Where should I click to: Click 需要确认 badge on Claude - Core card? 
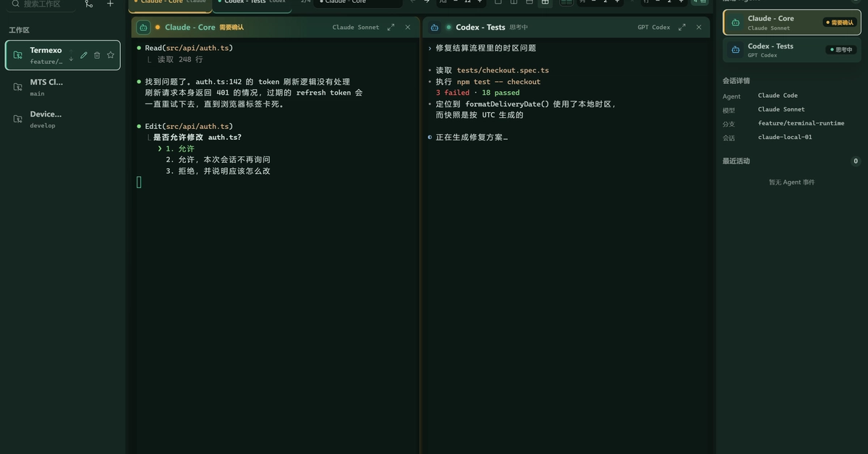click(840, 22)
